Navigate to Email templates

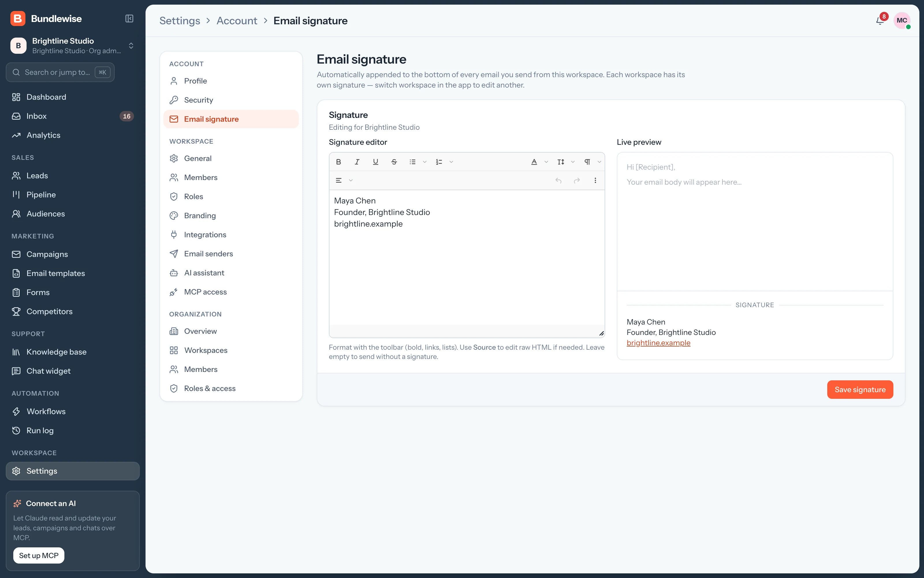(72, 273)
